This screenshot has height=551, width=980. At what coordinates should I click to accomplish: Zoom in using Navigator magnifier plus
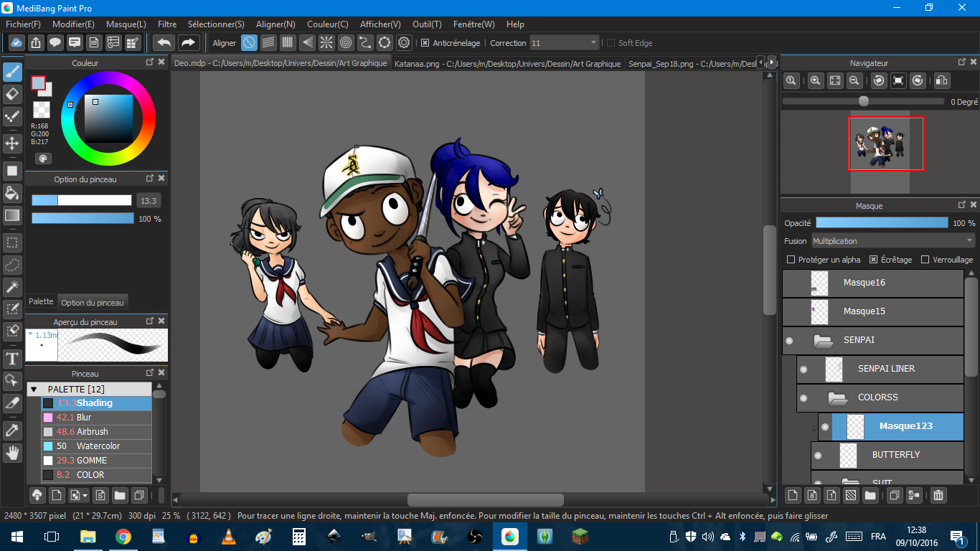(x=816, y=81)
